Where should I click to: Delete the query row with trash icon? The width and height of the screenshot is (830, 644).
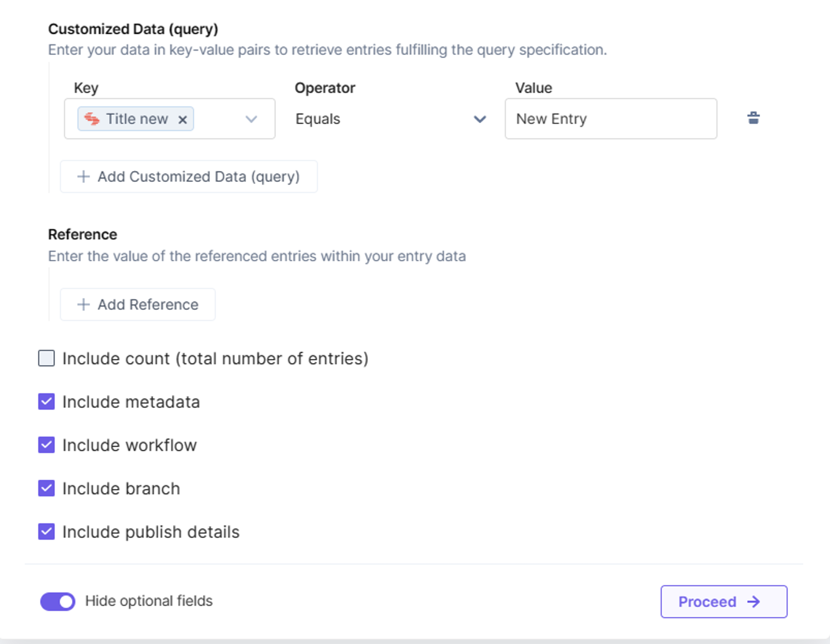point(753,118)
